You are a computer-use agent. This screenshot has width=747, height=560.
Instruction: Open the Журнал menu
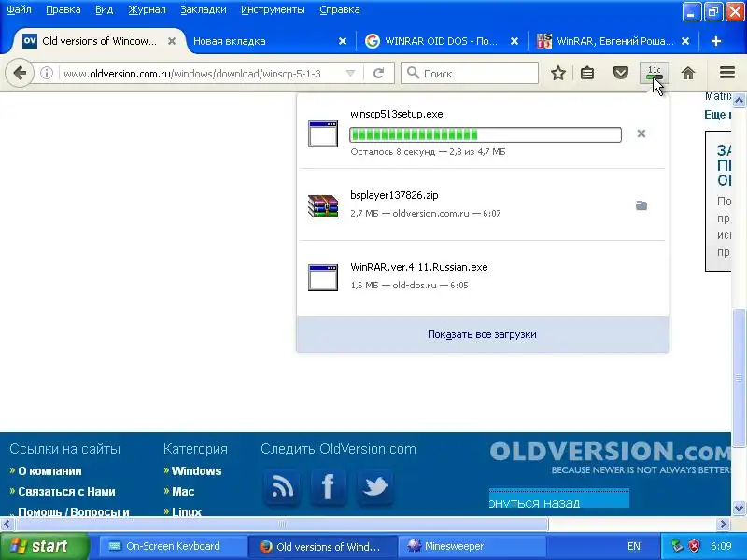coord(147,9)
